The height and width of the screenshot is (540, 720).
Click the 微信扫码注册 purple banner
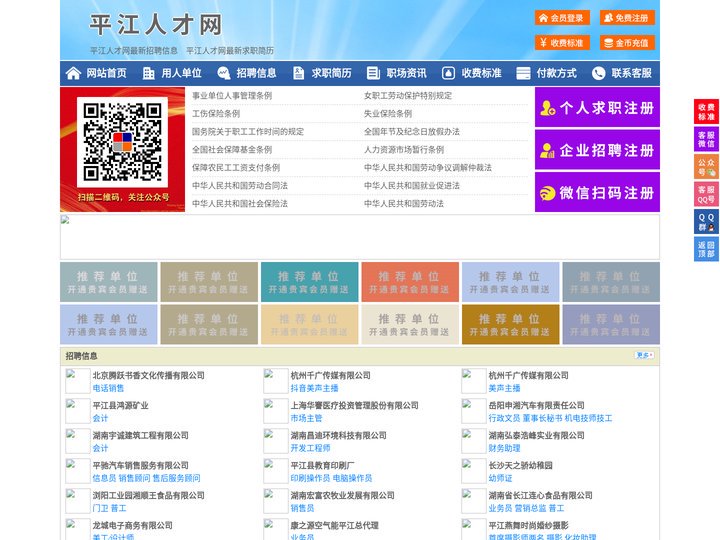(597, 192)
